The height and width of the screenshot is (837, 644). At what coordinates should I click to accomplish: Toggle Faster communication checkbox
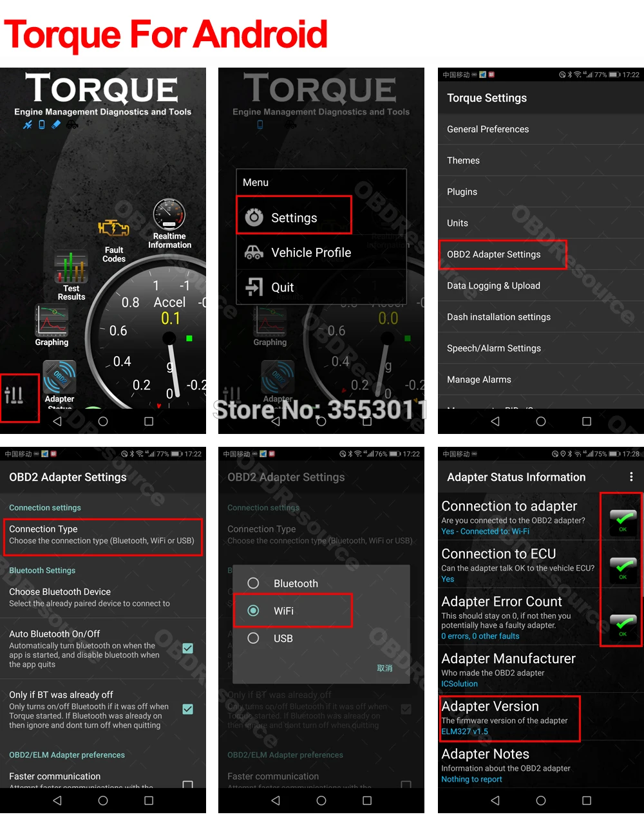(188, 785)
